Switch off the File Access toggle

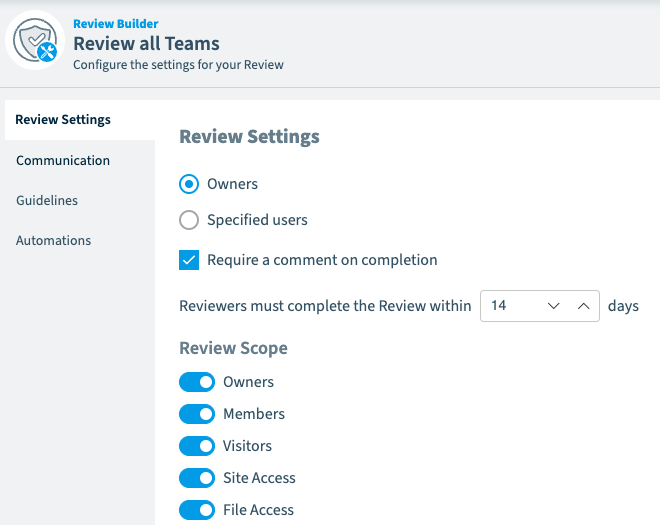197,510
